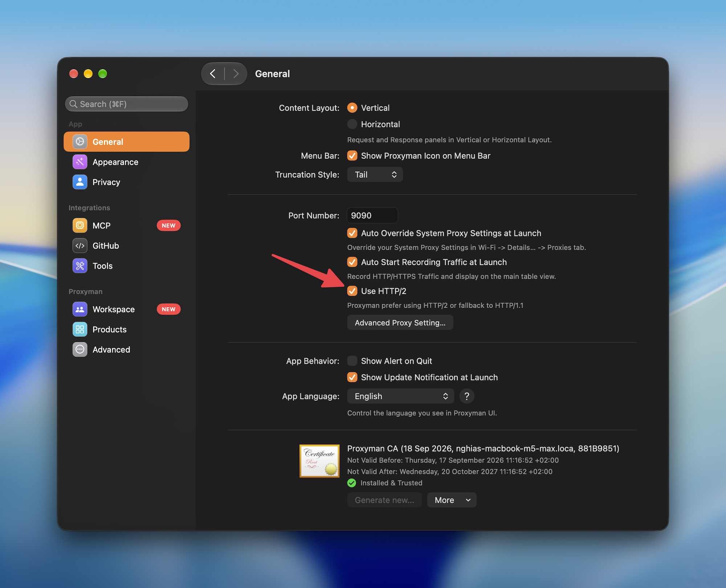Click the NEW badge next to MCP
The height and width of the screenshot is (588, 726).
[x=168, y=225]
